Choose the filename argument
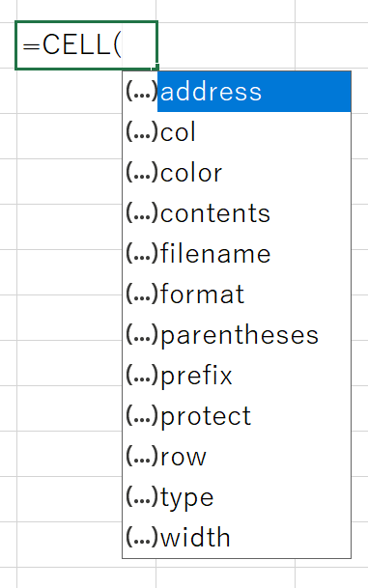The width and height of the screenshot is (368, 588). (237, 254)
